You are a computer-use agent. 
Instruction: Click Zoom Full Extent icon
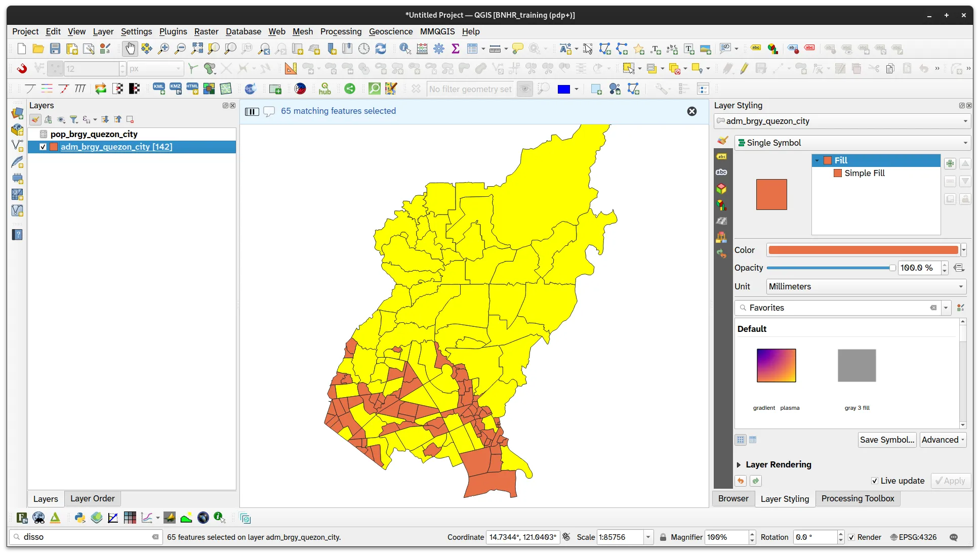(x=196, y=49)
